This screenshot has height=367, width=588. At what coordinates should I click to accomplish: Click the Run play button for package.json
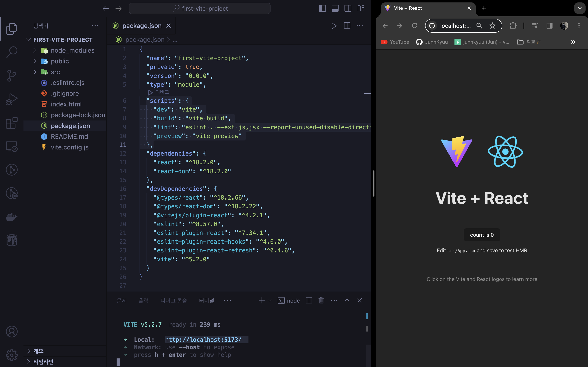click(334, 26)
